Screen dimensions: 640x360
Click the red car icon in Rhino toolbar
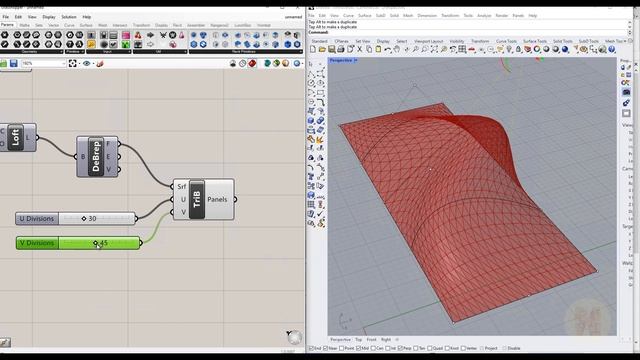click(x=472, y=49)
